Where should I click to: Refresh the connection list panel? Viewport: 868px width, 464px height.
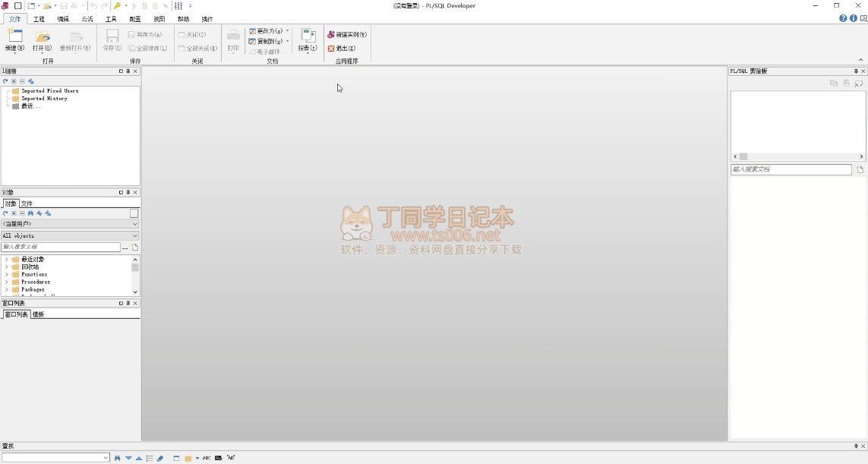5,80
